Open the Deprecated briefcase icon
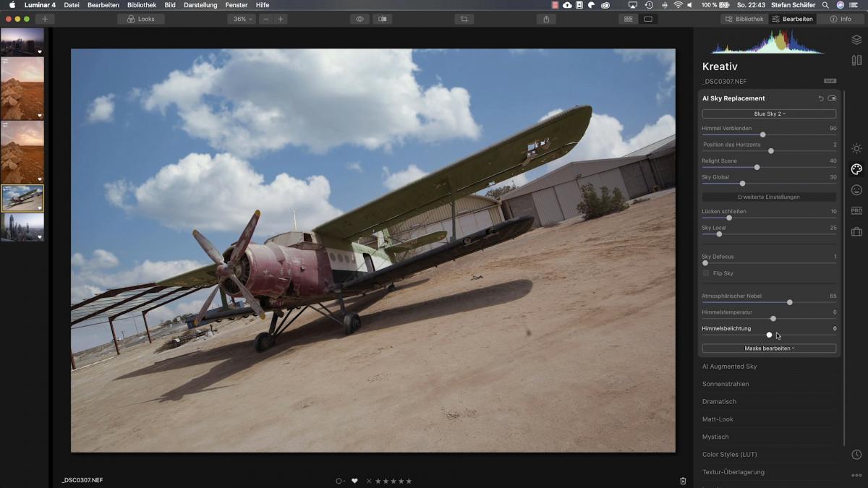 (856, 232)
